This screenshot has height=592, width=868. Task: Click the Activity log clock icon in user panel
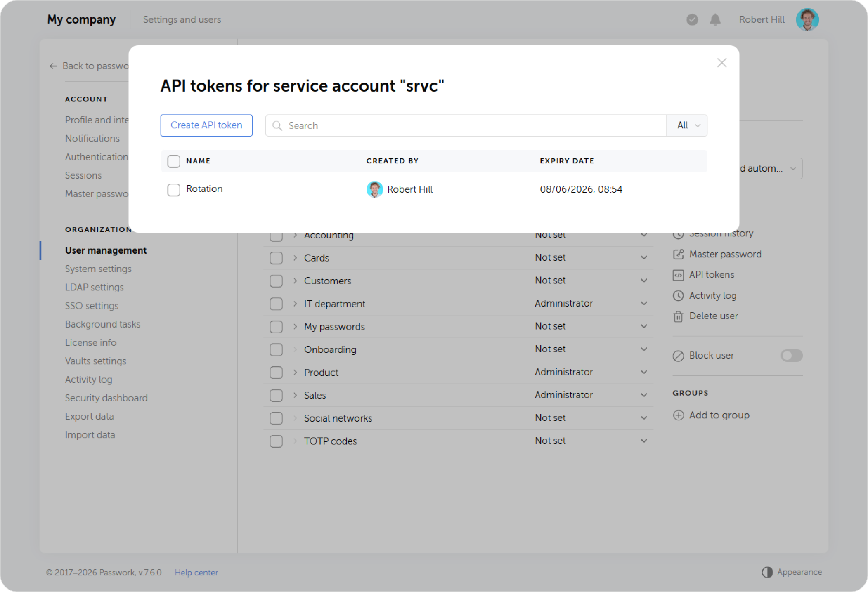pyautogui.click(x=678, y=296)
